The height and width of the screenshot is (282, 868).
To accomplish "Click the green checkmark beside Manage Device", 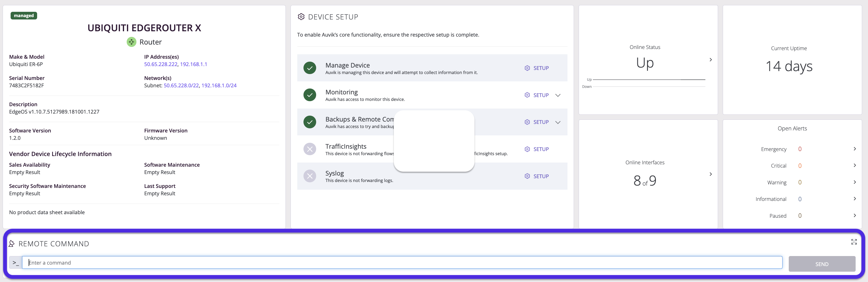I will click(x=310, y=68).
